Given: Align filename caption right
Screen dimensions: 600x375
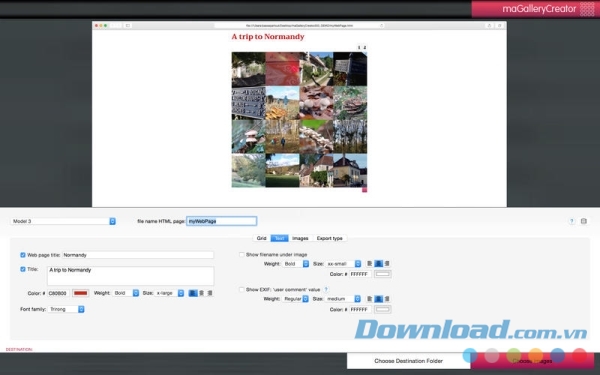Looking at the screenshot, I should pyautogui.click(x=387, y=264).
